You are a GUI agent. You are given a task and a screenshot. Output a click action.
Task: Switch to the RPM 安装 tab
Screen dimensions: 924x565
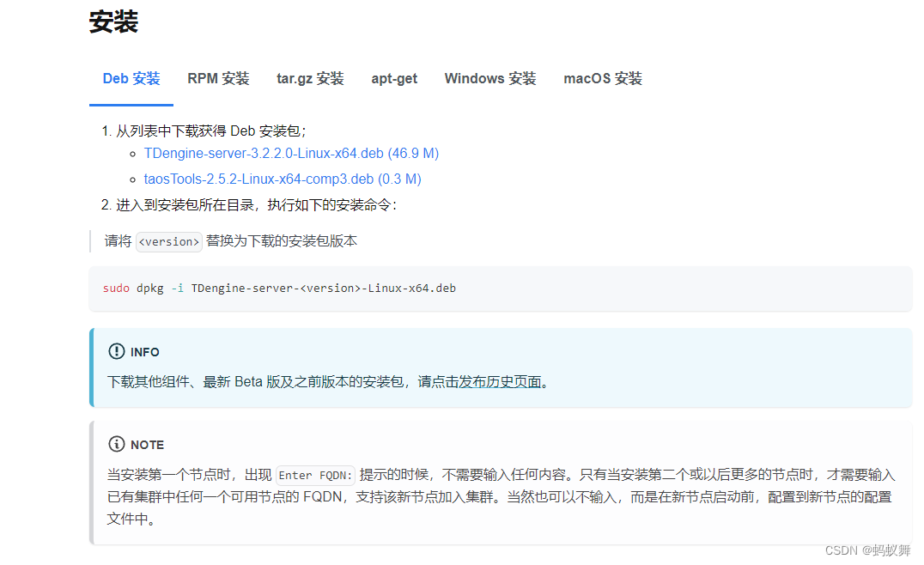tap(218, 78)
